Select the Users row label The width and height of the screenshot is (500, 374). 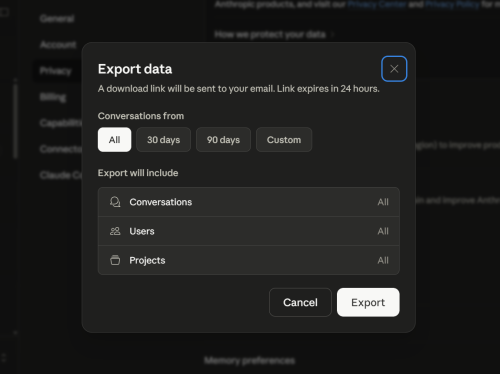pos(142,231)
